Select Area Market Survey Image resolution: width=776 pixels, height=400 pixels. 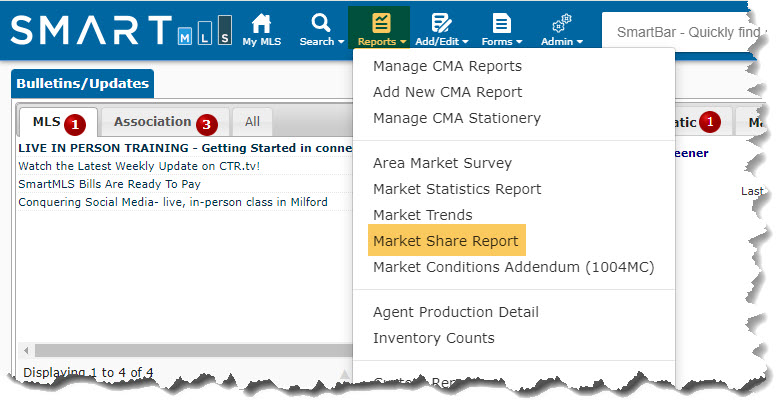point(442,163)
